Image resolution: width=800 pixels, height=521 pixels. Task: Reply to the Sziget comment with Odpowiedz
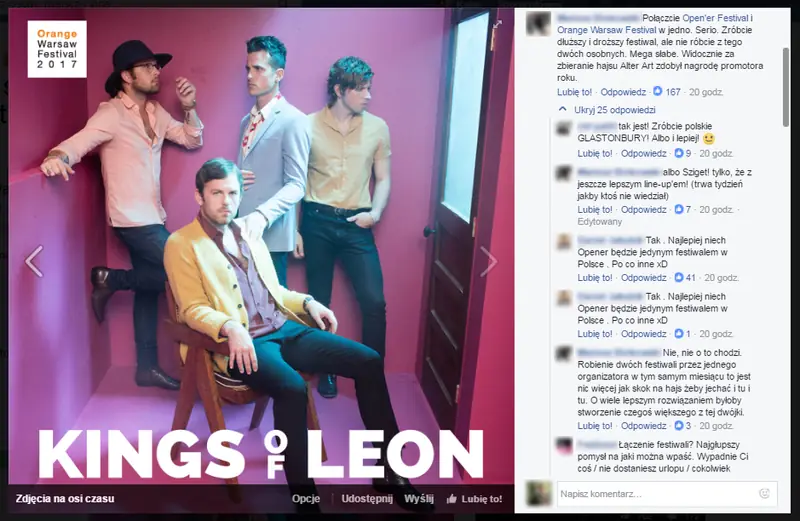(x=643, y=209)
